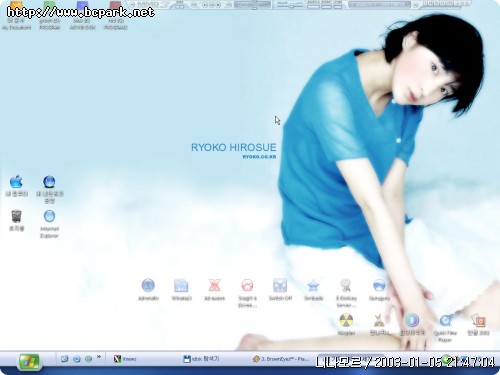The height and width of the screenshot is (375, 500).
Task: Click the media player track title display
Action: [x=379, y=5]
